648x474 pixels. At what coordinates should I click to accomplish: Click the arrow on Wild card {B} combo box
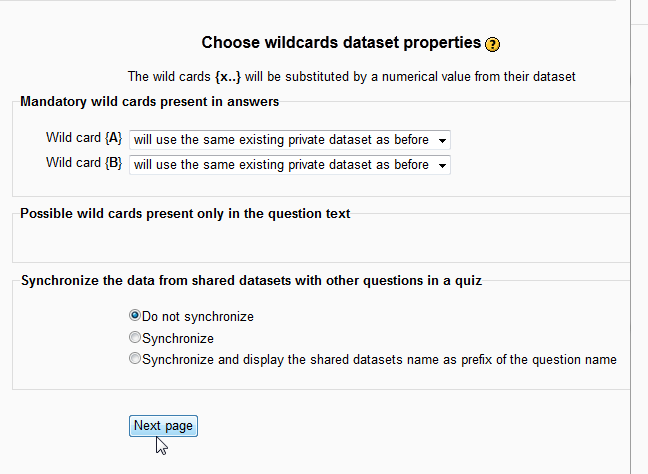point(441,165)
